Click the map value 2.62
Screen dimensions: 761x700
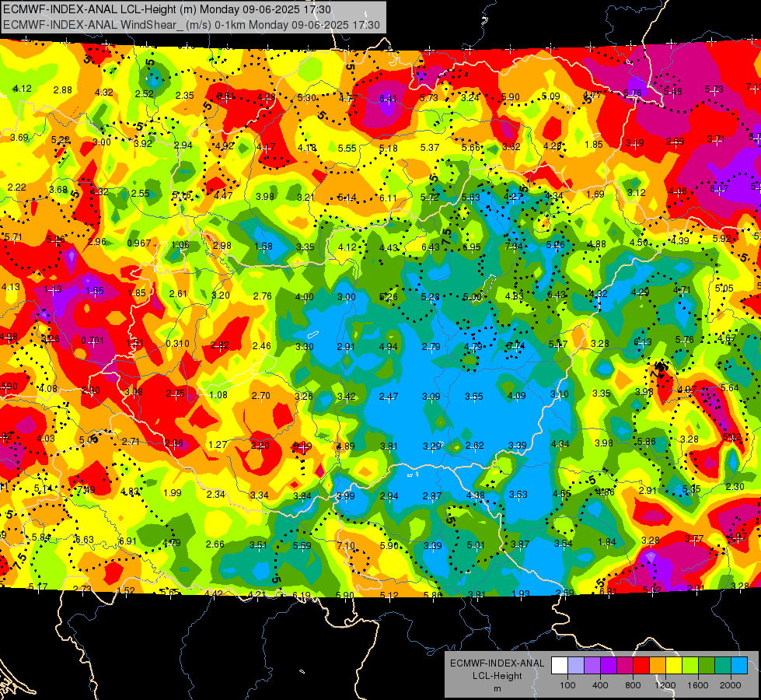pos(474,445)
